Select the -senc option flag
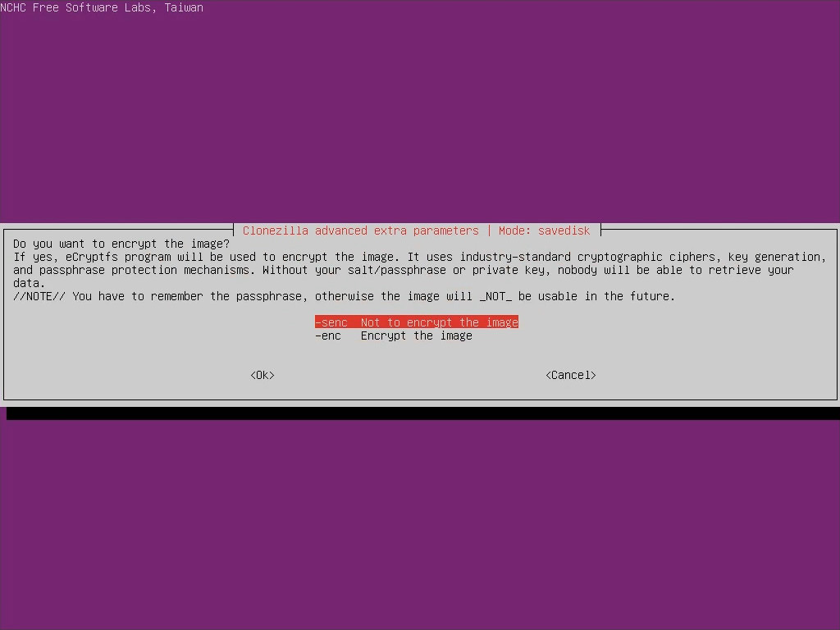 point(331,322)
